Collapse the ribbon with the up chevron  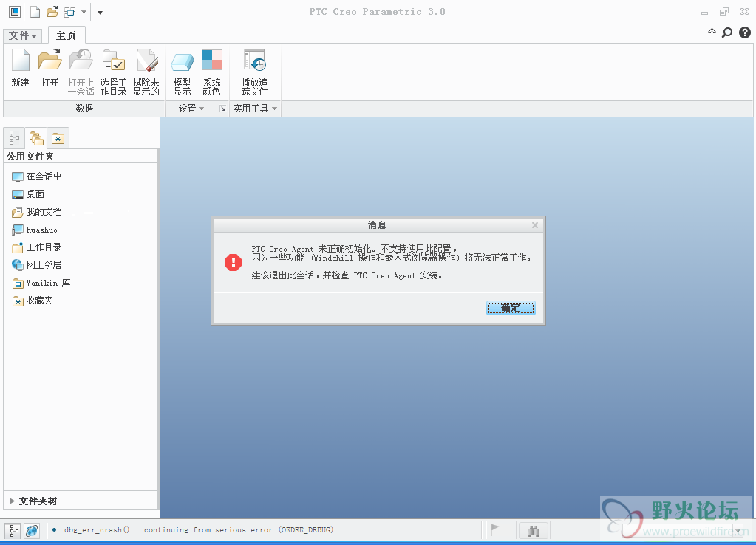pyautogui.click(x=712, y=32)
